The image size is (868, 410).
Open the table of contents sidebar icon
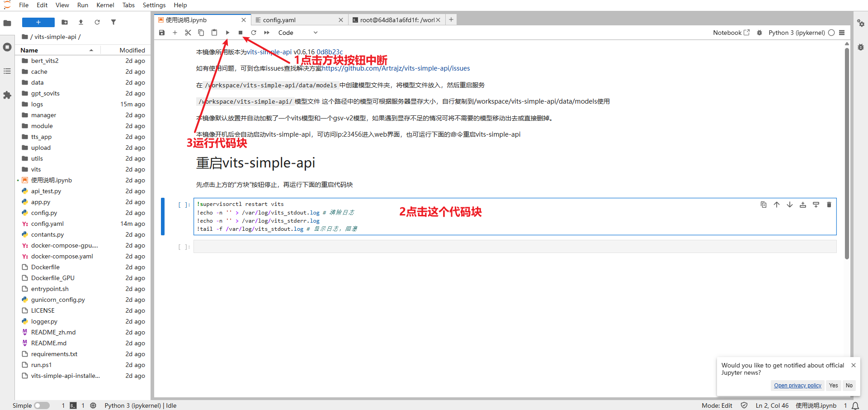[x=7, y=71]
